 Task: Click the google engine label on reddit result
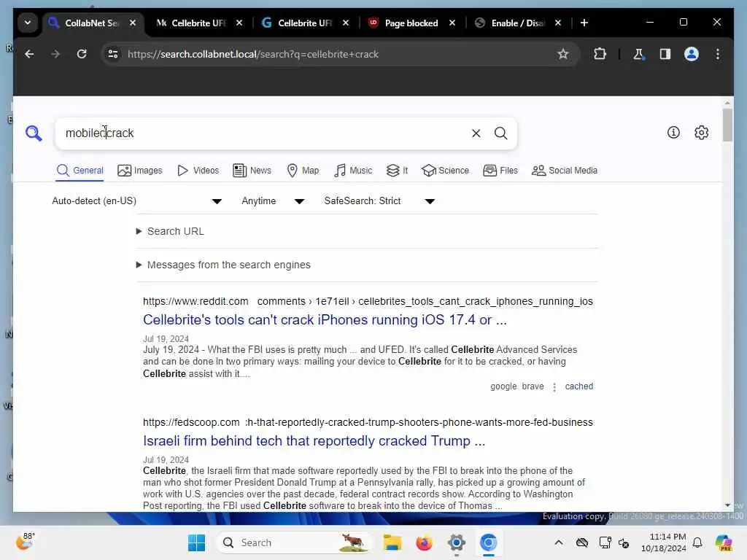click(x=503, y=386)
